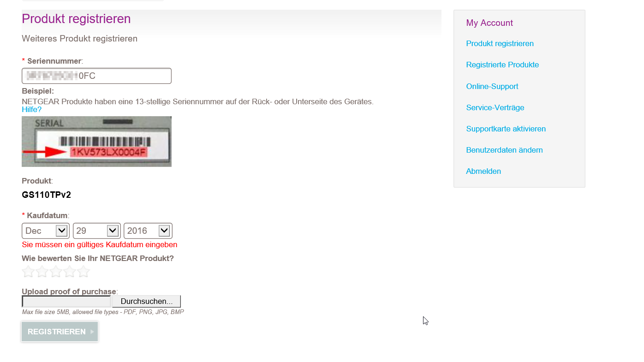Viewport: 644px width, 362px height.
Task: Click the Seriennummer input field
Action: pyautogui.click(x=96, y=76)
